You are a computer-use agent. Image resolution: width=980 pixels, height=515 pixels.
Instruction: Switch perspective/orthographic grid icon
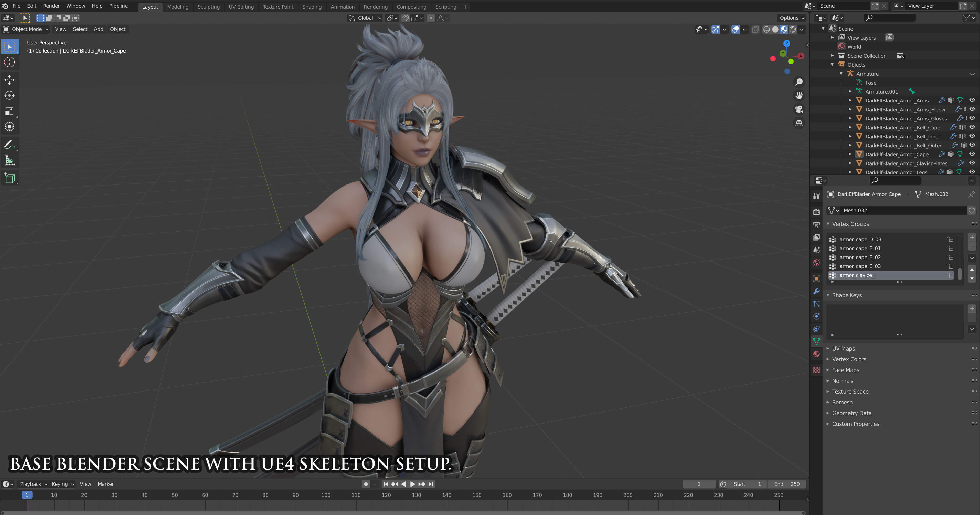[799, 123]
